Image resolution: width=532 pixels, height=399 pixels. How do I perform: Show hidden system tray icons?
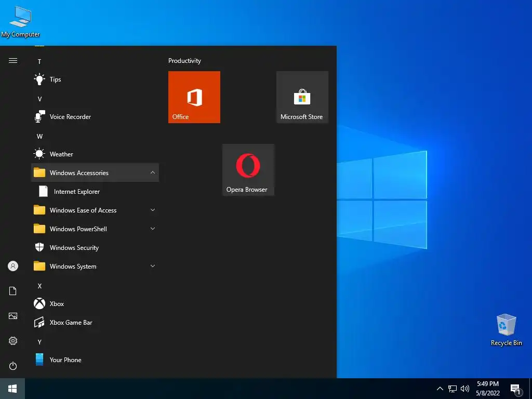[440, 389]
